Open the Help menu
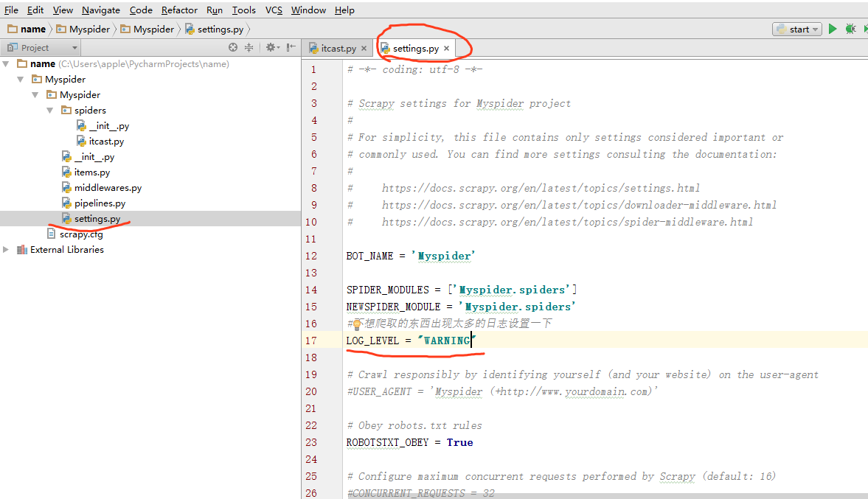Screen dimensions: 868x499 pyautogui.click(x=344, y=10)
